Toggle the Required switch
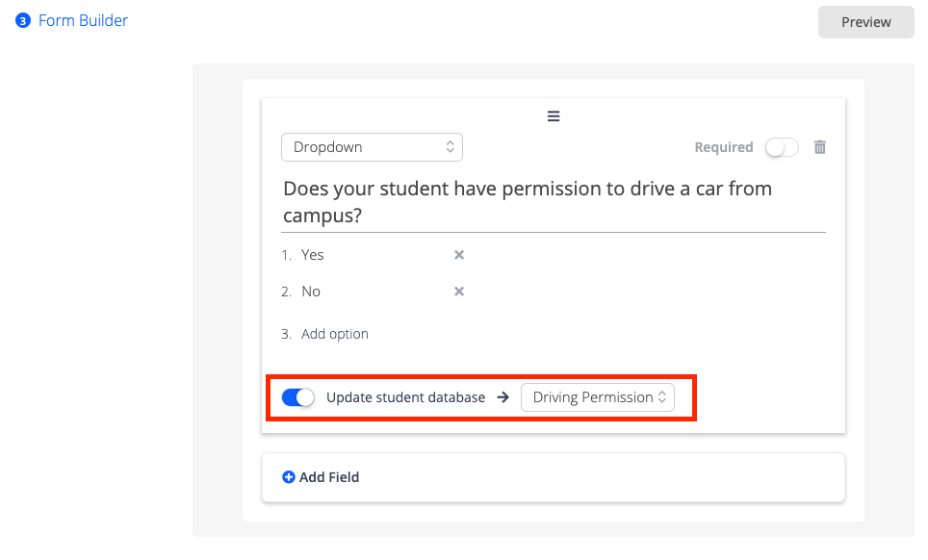928x560 pixels. coord(782,147)
